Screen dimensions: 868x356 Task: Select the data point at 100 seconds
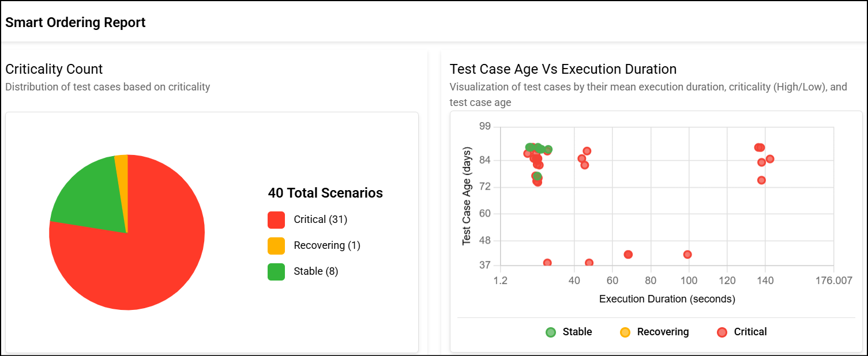[x=687, y=255]
